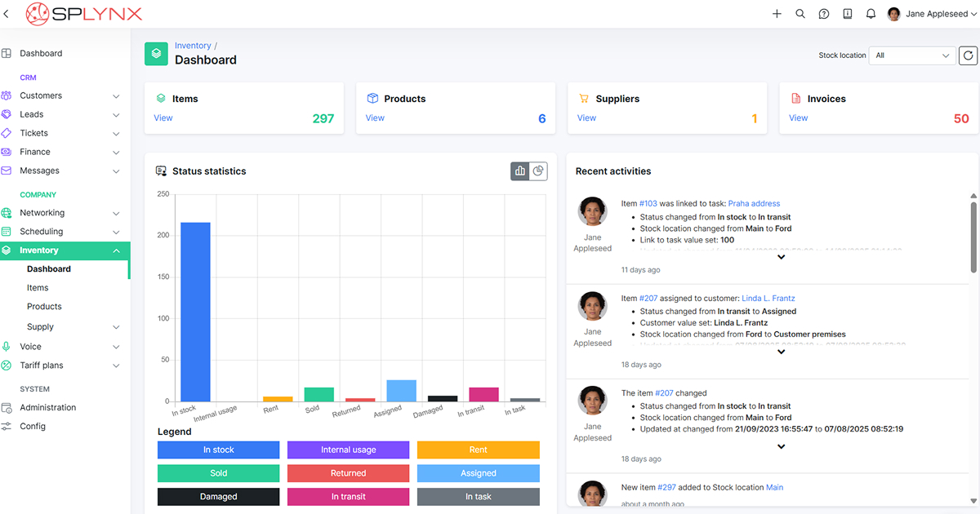The height and width of the screenshot is (514, 980).
Task: Toggle the In stock legend item
Action: 218,450
